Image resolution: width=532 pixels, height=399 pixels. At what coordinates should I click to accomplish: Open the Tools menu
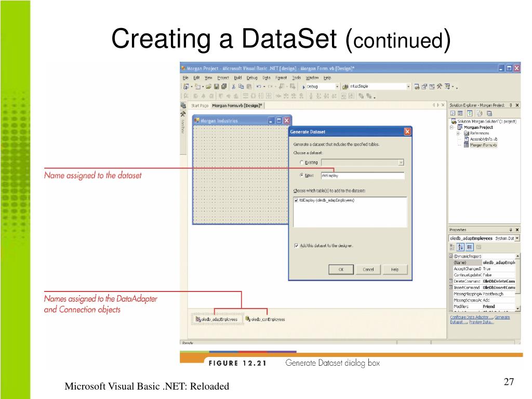coord(297,78)
